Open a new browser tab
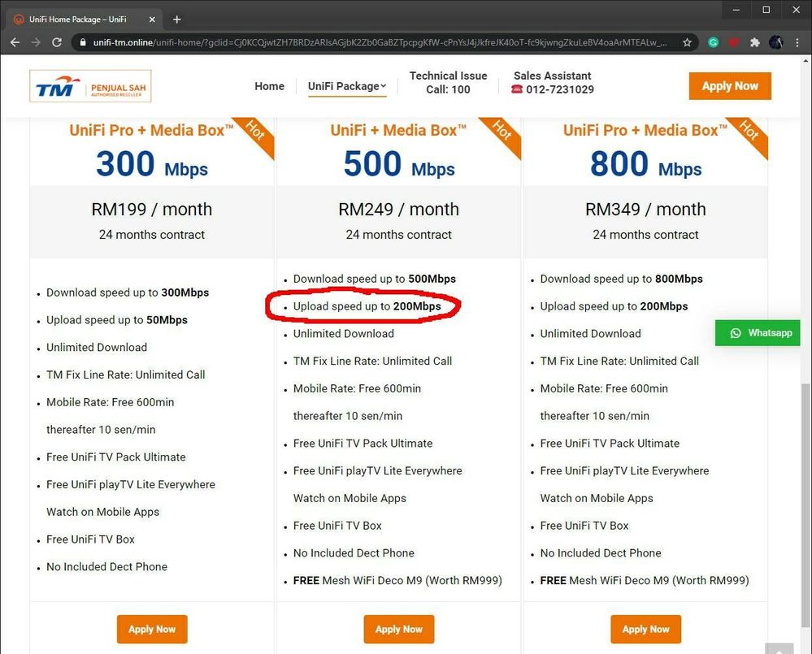812x654 pixels. click(x=177, y=19)
